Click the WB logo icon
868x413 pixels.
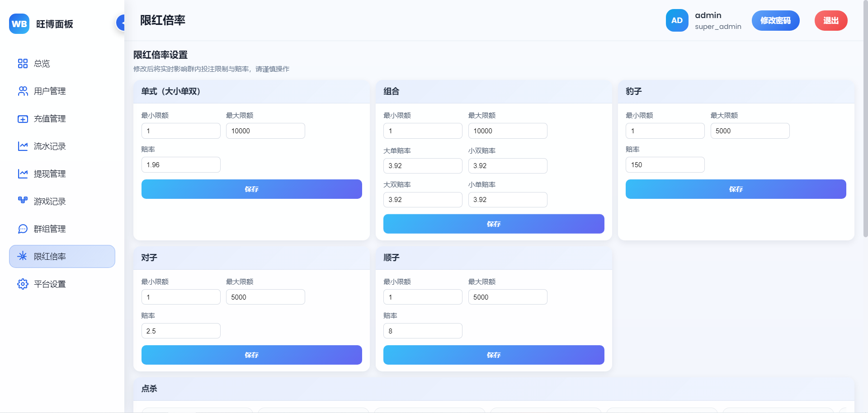pyautogui.click(x=19, y=24)
